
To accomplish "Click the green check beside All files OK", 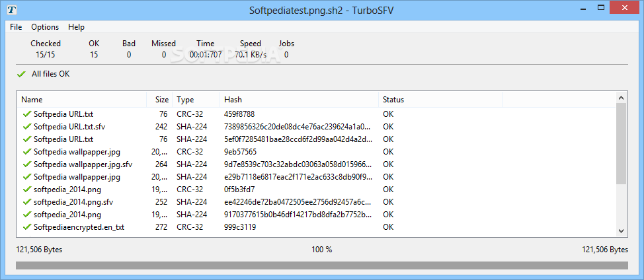I will tap(21, 75).
